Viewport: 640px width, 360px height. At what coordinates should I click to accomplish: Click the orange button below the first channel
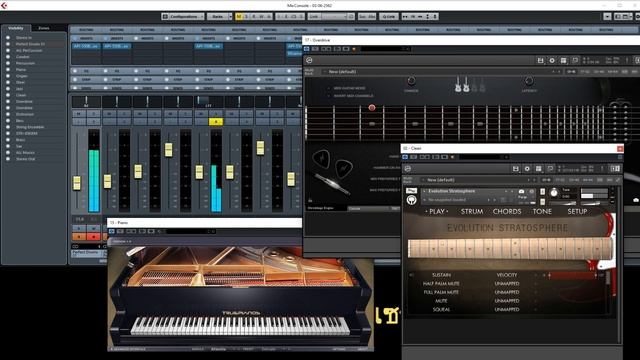tap(79, 236)
